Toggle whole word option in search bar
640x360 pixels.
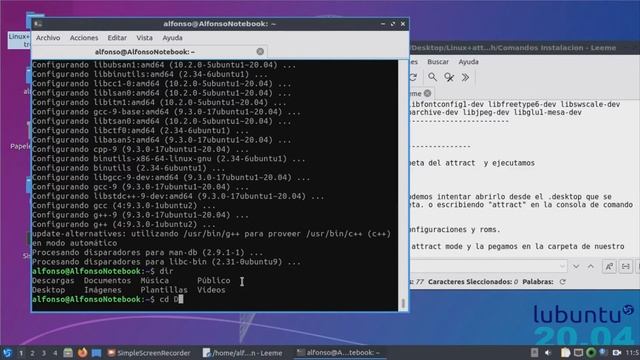[x=625, y=267]
